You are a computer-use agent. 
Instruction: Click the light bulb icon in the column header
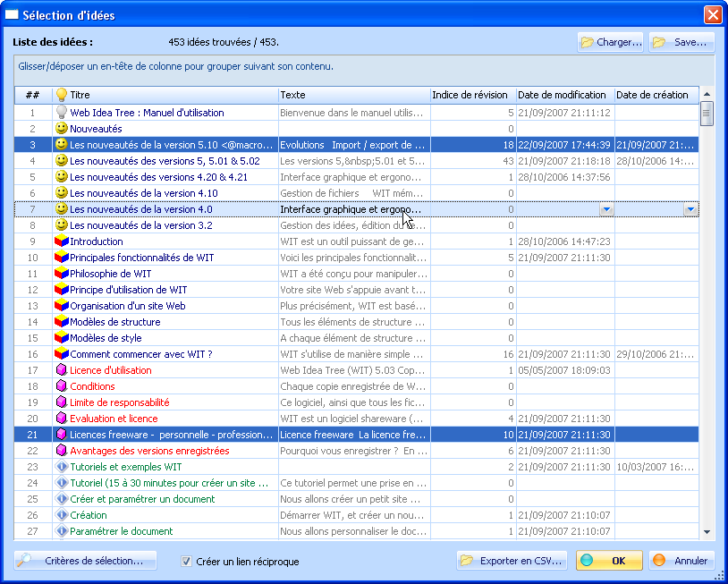point(62,95)
